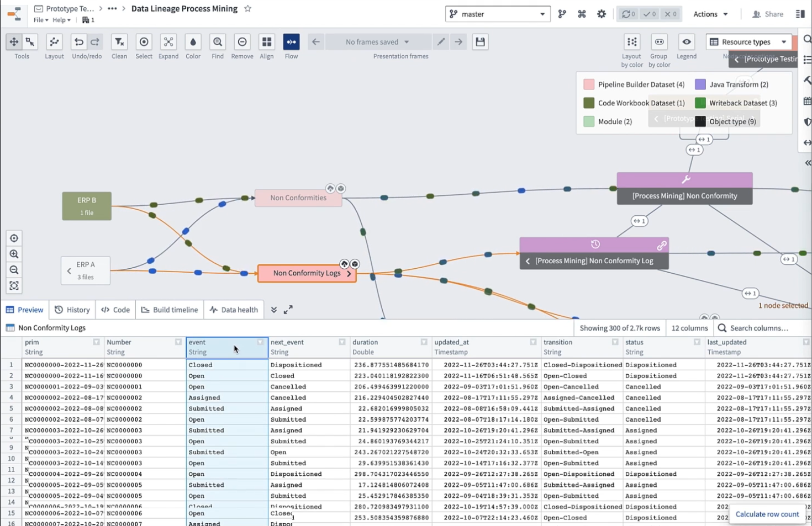Toggle Group by color
The height and width of the screenshot is (526, 812).
click(659, 42)
